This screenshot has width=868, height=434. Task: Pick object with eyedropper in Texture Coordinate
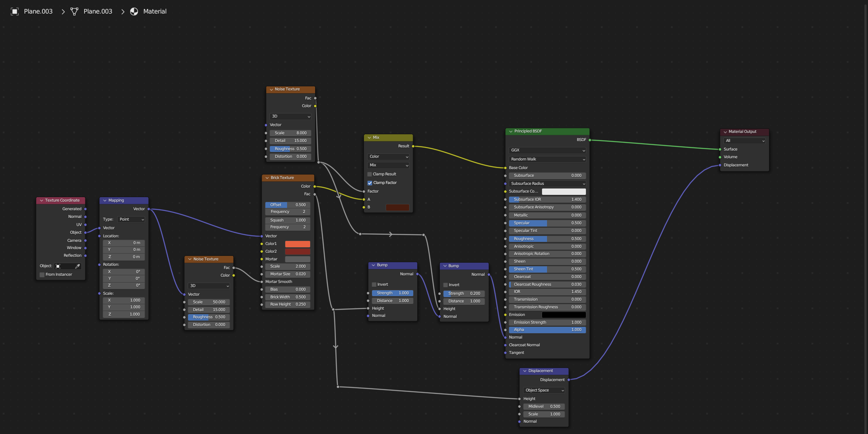tap(77, 266)
